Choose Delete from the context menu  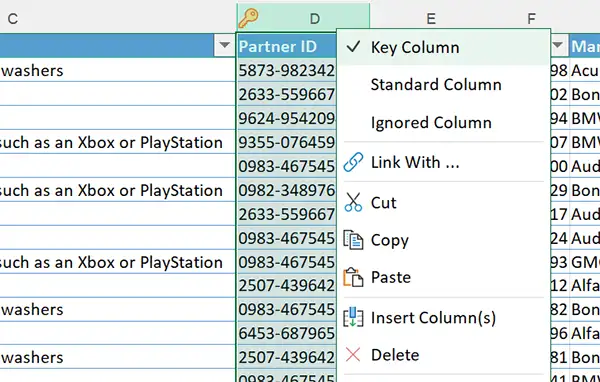coord(443,354)
